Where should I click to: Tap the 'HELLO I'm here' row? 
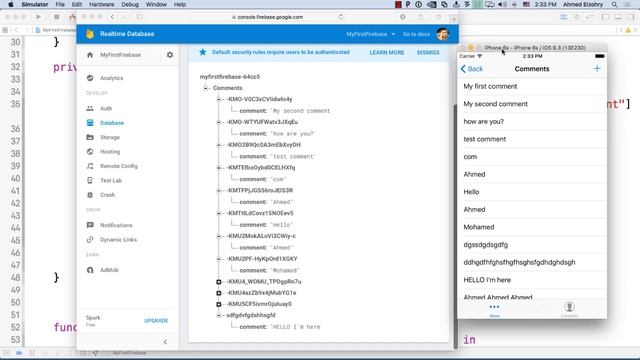532,280
